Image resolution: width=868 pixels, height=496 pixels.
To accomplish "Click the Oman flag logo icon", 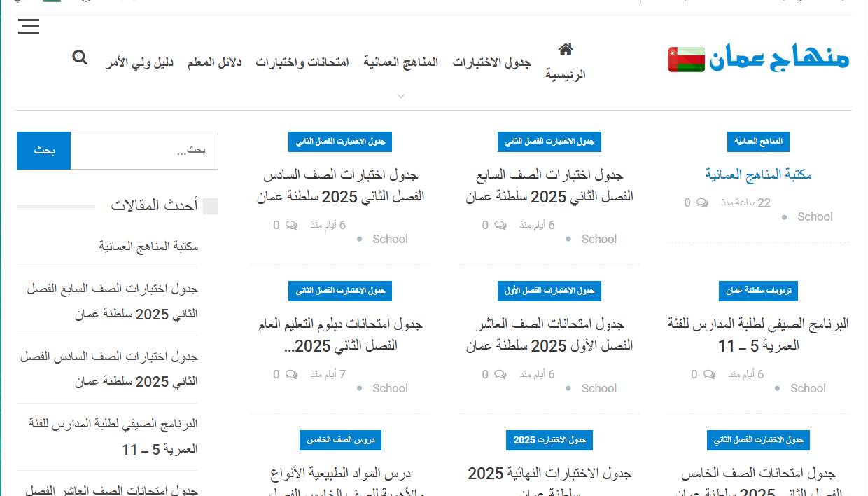I will pos(686,60).
